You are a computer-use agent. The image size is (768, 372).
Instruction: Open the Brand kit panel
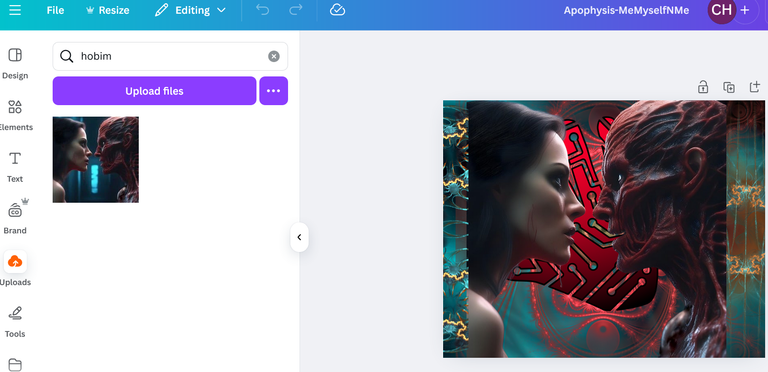click(x=16, y=218)
